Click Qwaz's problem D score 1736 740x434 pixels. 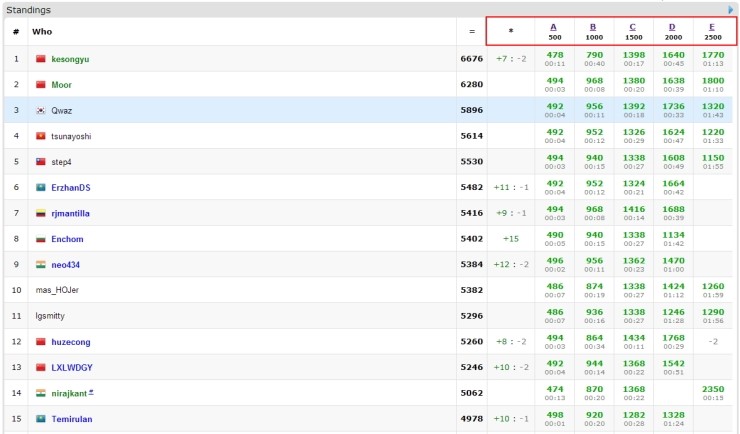(673, 107)
